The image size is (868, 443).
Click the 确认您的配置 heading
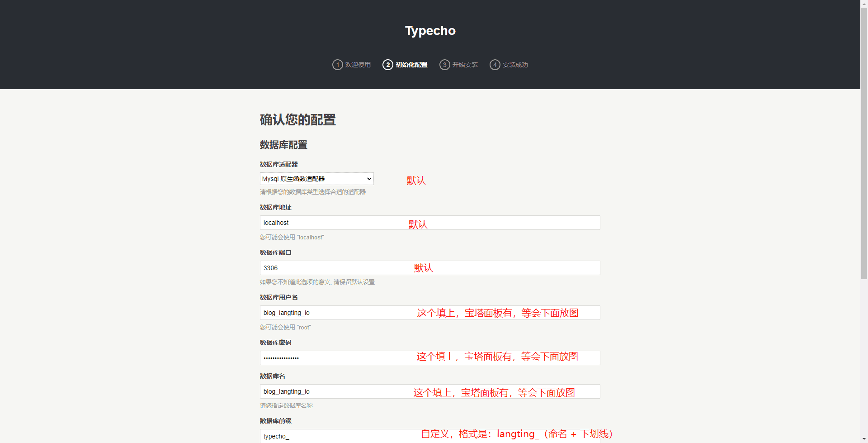coord(298,120)
